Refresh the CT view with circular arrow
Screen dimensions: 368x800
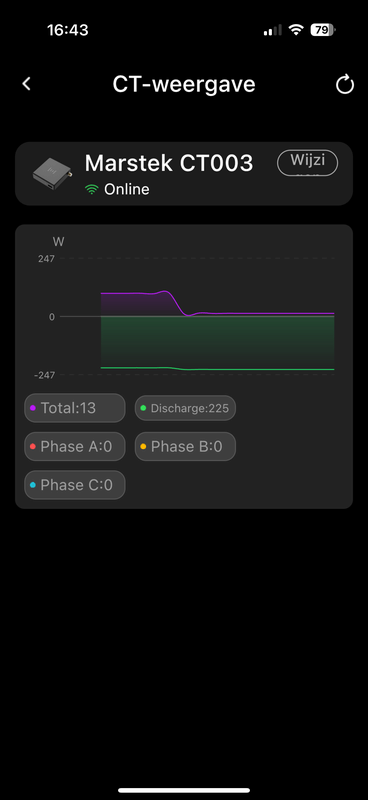coord(345,84)
